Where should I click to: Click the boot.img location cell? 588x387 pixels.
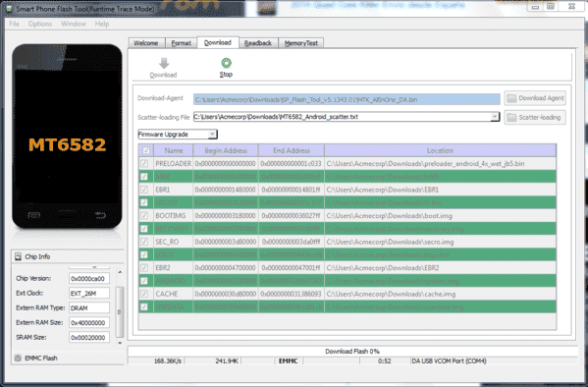coord(440,216)
